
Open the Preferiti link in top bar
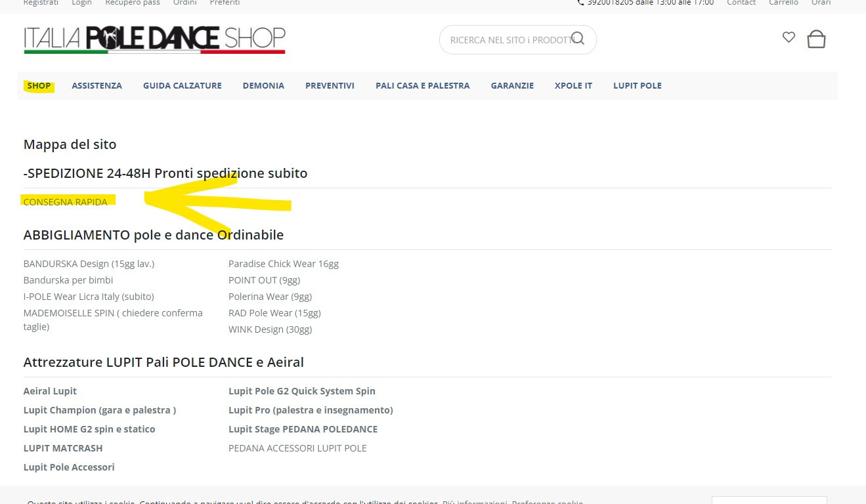225,3
